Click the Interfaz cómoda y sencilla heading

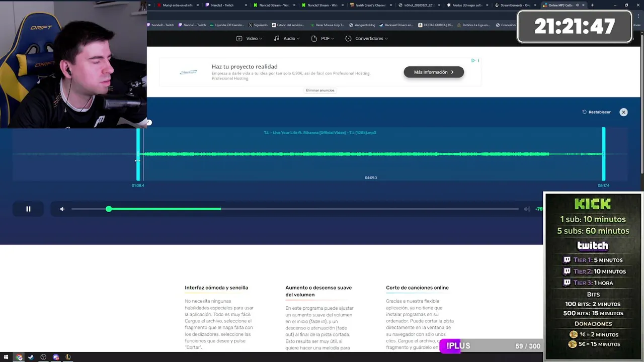[216, 288]
